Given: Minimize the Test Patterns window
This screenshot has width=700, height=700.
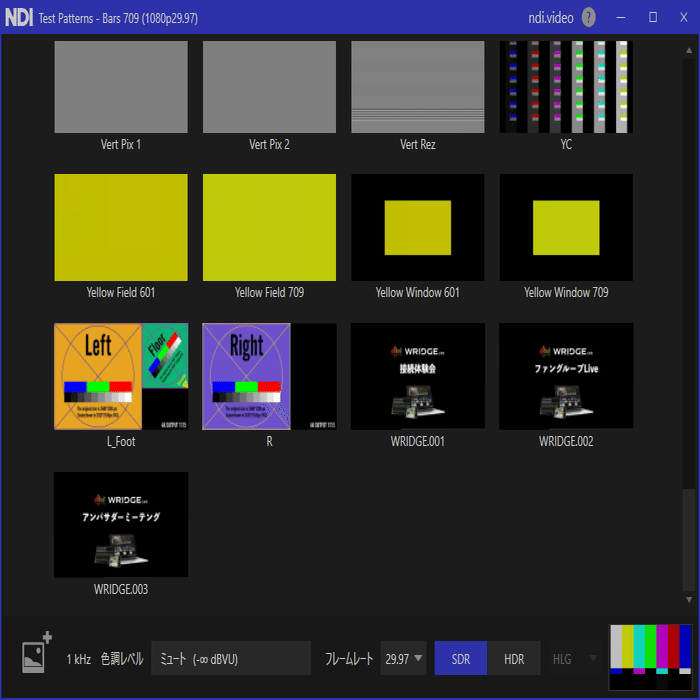Looking at the screenshot, I should (x=621, y=17).
